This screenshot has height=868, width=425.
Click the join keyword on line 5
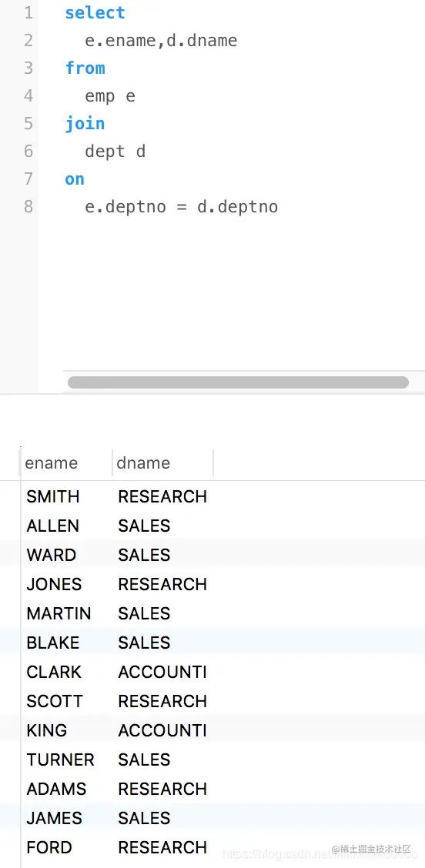[85, 123]
